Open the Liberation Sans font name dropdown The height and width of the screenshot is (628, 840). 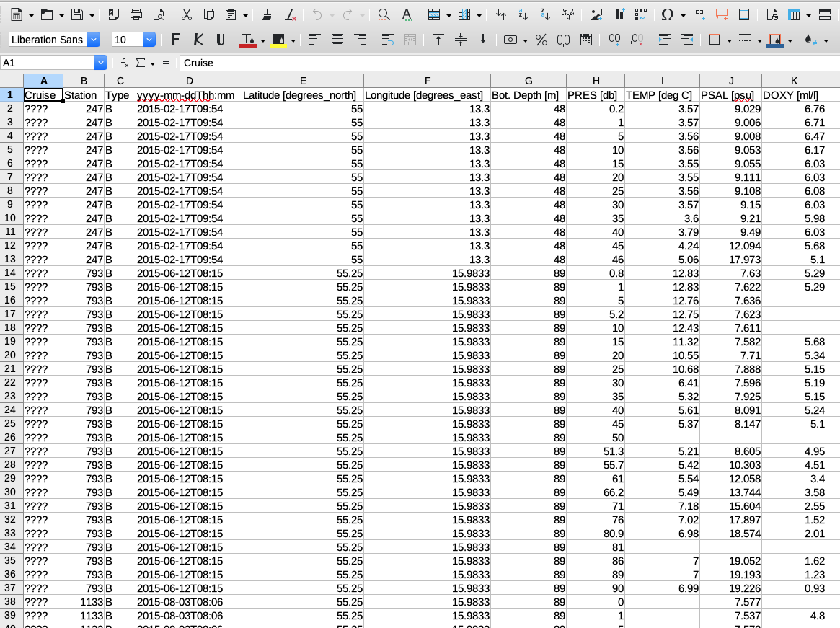93,40
